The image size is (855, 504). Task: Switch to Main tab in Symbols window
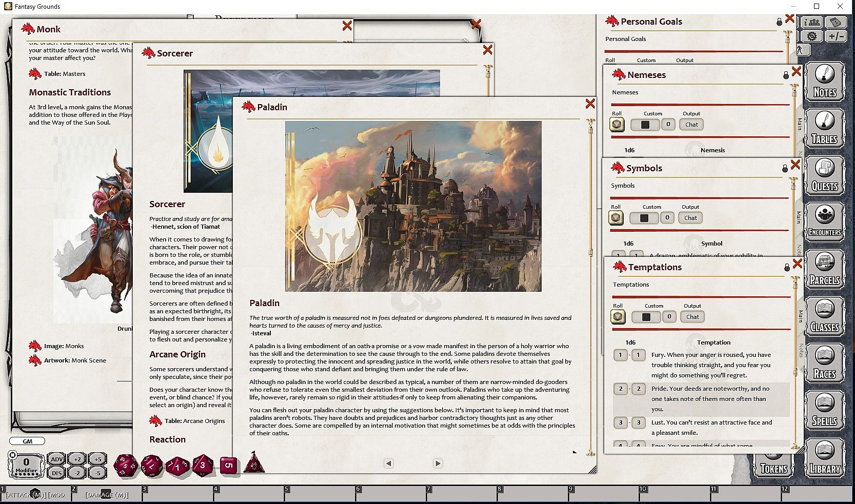tap(799, 217)
